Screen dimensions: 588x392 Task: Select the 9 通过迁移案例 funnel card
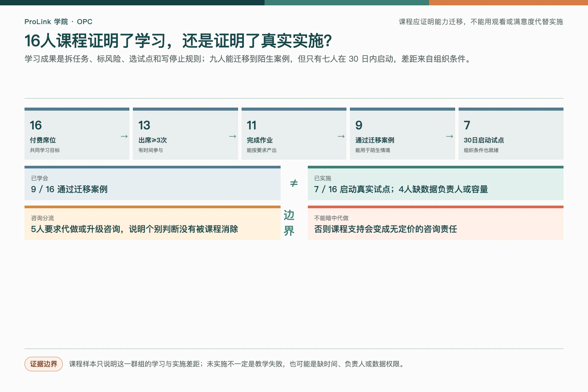click(402, 134)
